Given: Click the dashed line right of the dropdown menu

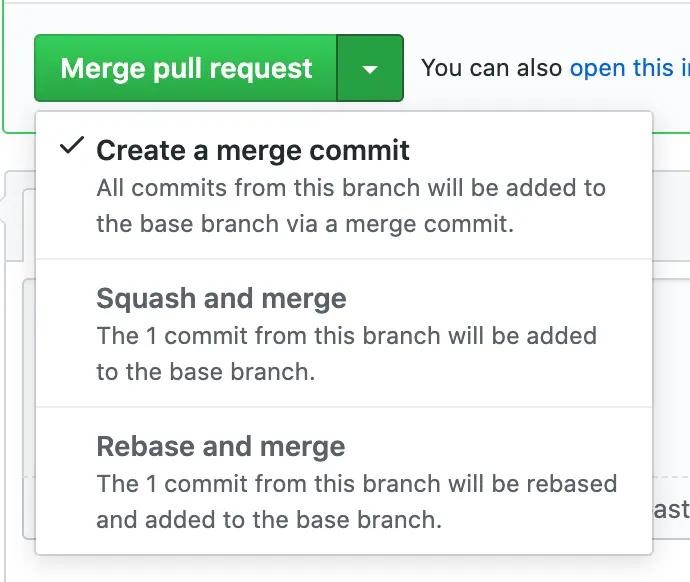Looking at the screenshot, I should coord(671,478).
